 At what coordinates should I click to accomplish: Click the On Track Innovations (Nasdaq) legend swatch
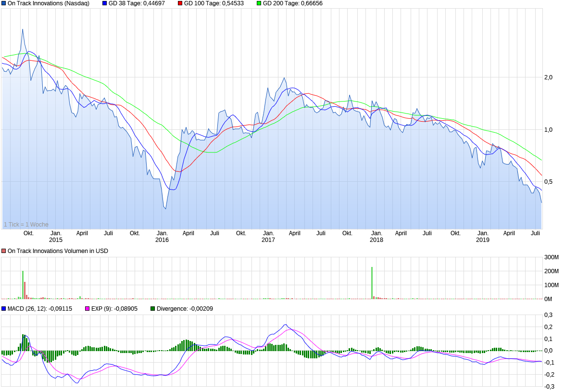(x=3, y=3)
